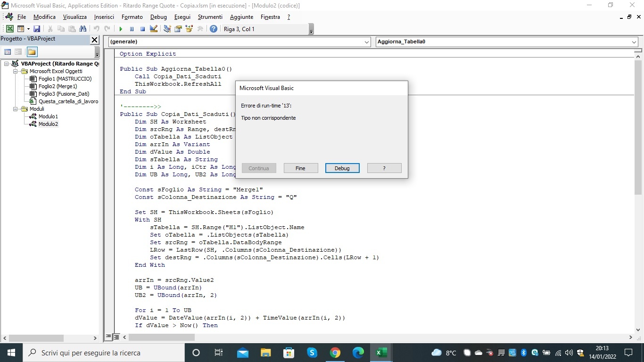Open the Strumenti menu

click(x=210, y=17)
